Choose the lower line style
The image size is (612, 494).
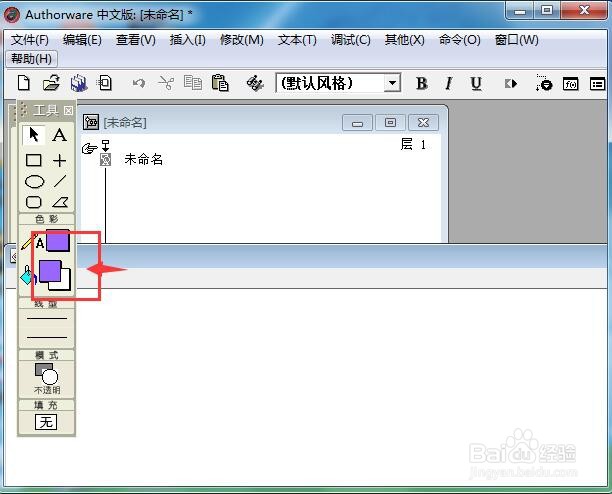[47, 337]
